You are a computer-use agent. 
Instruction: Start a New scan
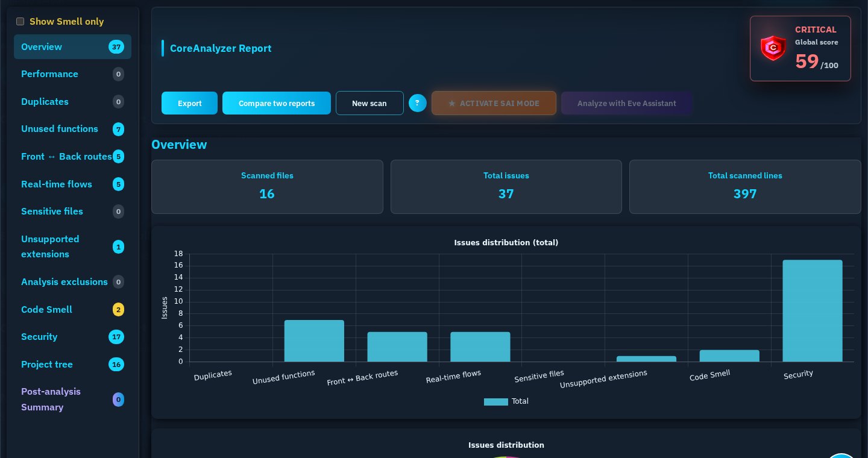[x=370, y=103]
